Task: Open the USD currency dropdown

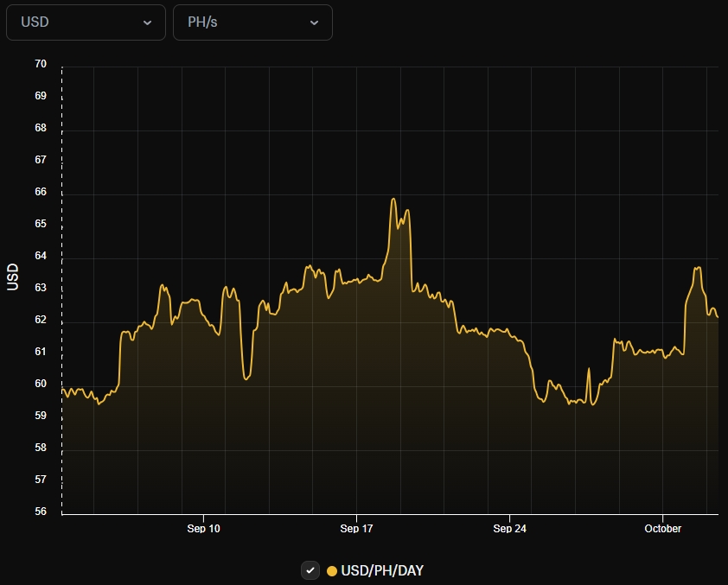Action: [85, 22]
